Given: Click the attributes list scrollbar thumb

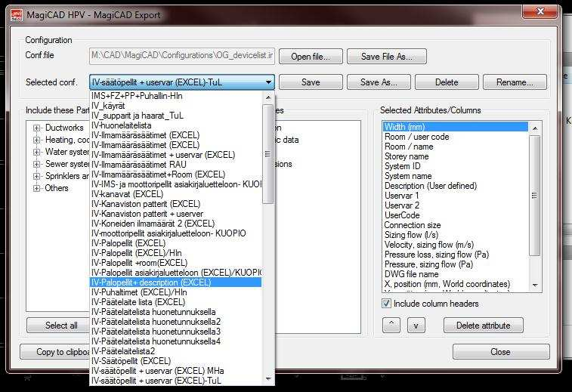Looking at the screenshot, I should 535,196.
